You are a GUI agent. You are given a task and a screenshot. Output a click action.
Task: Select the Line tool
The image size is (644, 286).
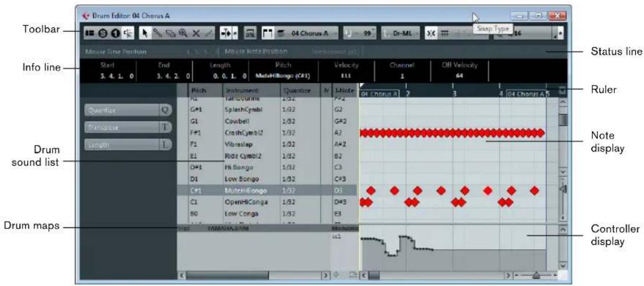click(x=209, y=34)
